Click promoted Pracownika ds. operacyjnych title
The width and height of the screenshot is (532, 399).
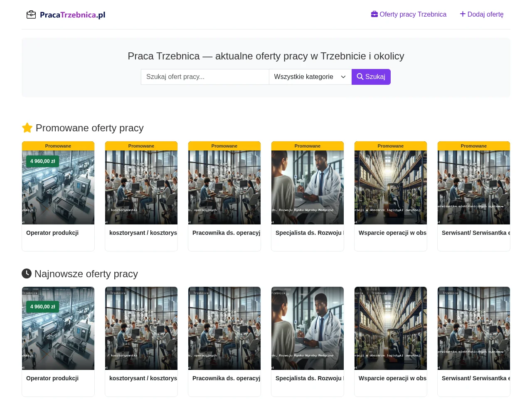coord(226,233)
